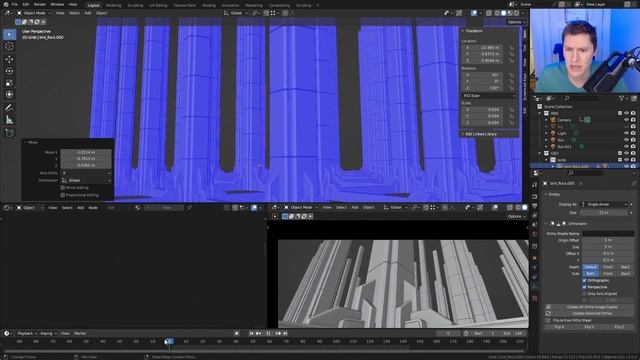The height and width of the screenshot is (360, 640).
Task: Switch to the Scripting workspace tab
Action: (303, 5)
